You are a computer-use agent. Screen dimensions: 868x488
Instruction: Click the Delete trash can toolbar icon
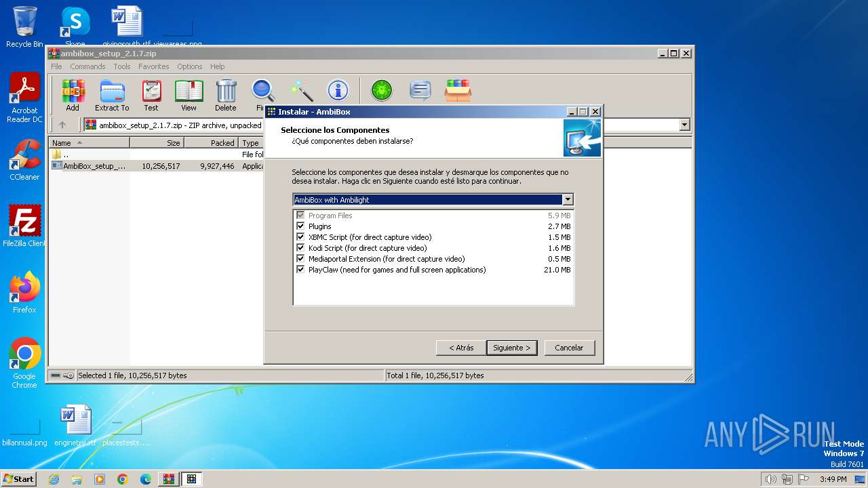226,96
